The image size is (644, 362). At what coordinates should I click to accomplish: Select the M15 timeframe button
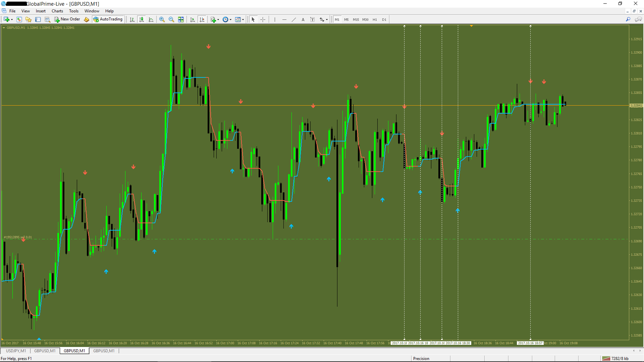[356, 20]
